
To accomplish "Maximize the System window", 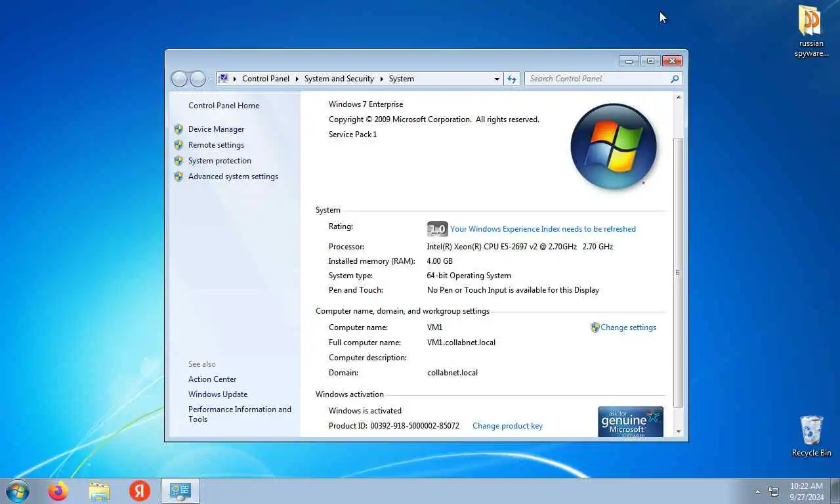I will coord(650,61).
